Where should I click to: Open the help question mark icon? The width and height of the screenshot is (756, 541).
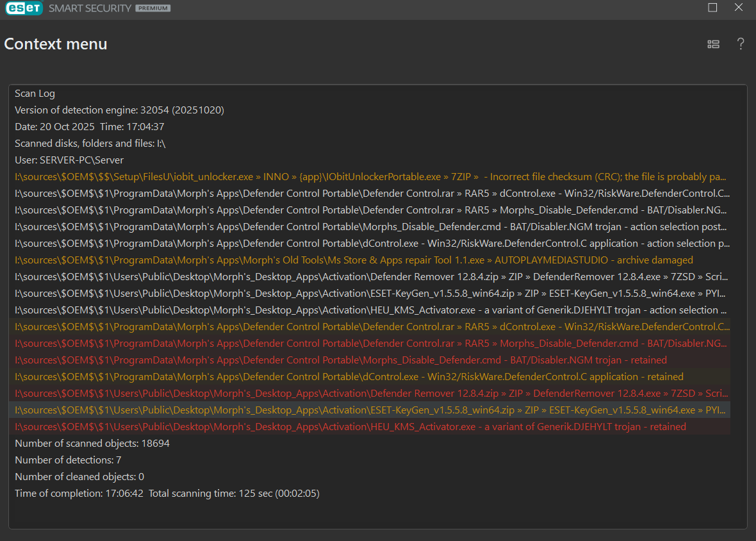tap(741, 44)
